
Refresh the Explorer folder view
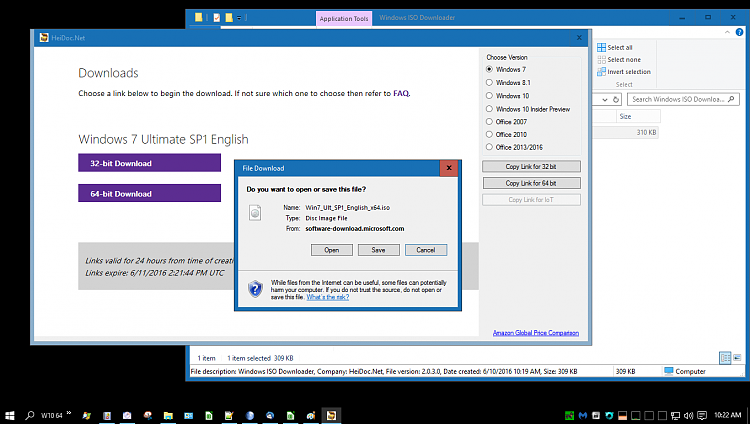point(616,100)
